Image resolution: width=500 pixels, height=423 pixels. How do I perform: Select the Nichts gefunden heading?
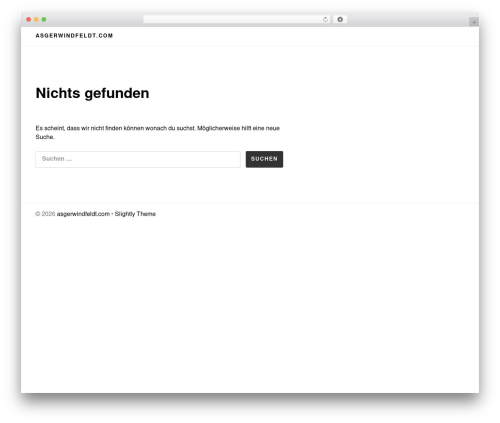pos(92,93)
